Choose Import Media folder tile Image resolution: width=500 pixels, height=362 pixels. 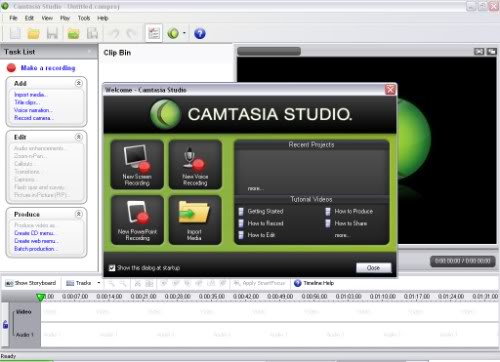click(x=195, y=220)
